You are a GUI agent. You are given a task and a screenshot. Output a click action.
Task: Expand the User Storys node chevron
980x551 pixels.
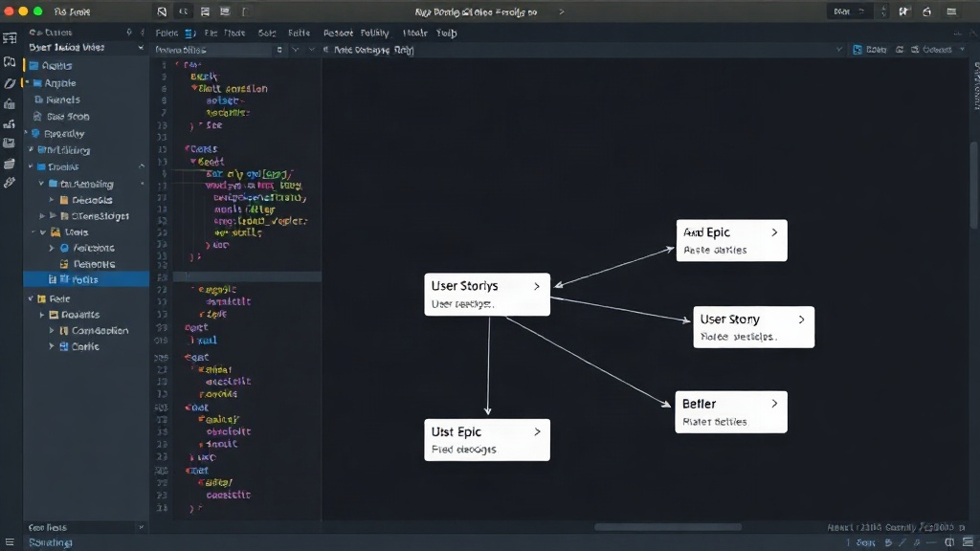[537, 286]
